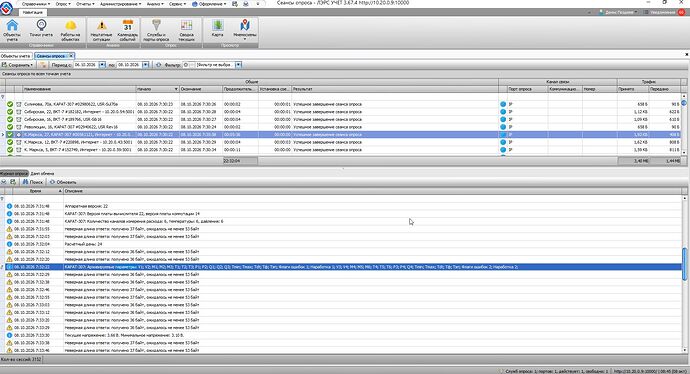Click the refresh icon next to Фильтр

click(x=158, y=65)
